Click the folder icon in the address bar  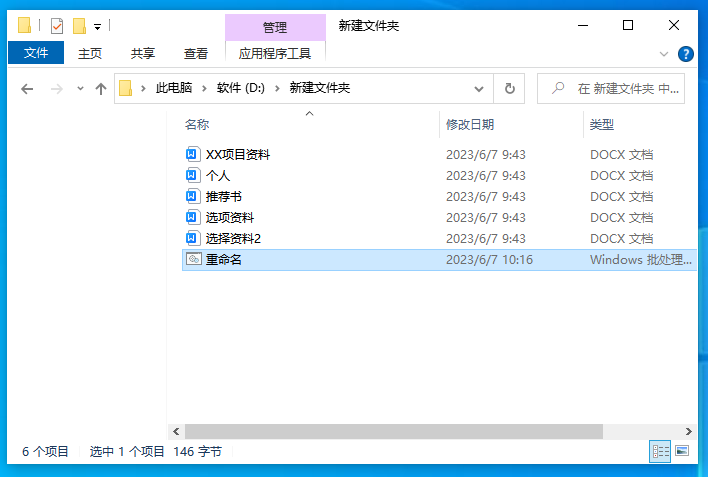(126, 88)
